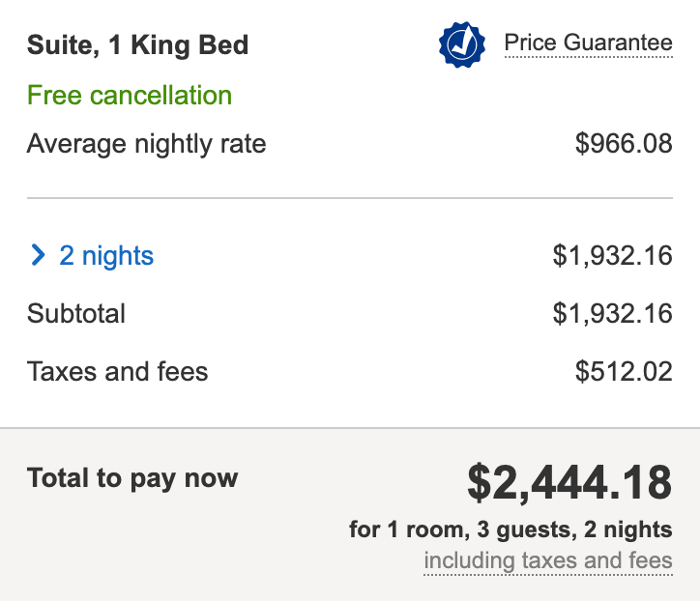Click the Free cancellation text
700x601 pixels.
coord(130,96)
